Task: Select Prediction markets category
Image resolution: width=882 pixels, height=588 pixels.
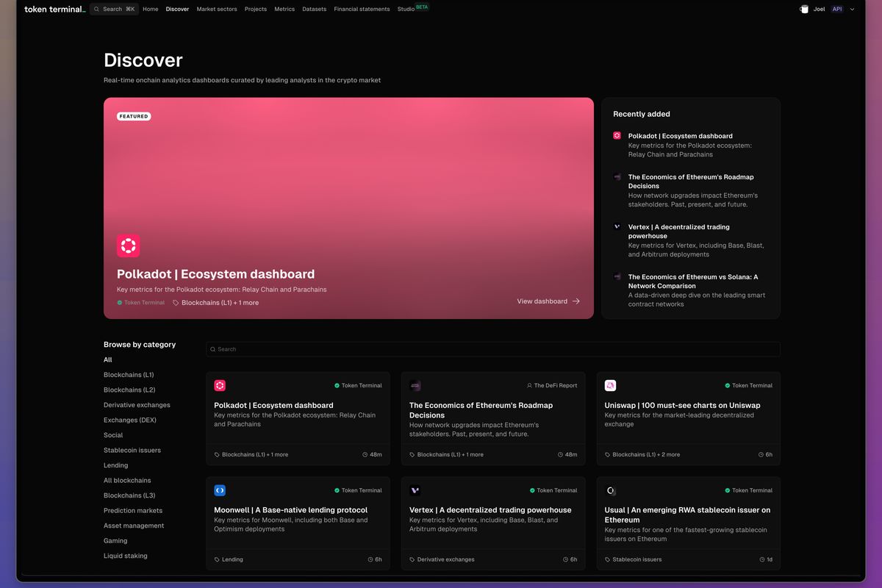Action: (x=133, y=511)
